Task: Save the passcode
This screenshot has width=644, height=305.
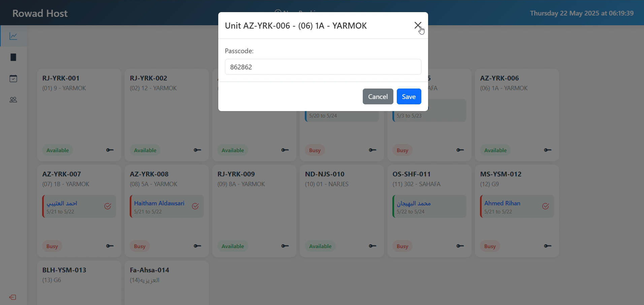Action: [409, 97]
